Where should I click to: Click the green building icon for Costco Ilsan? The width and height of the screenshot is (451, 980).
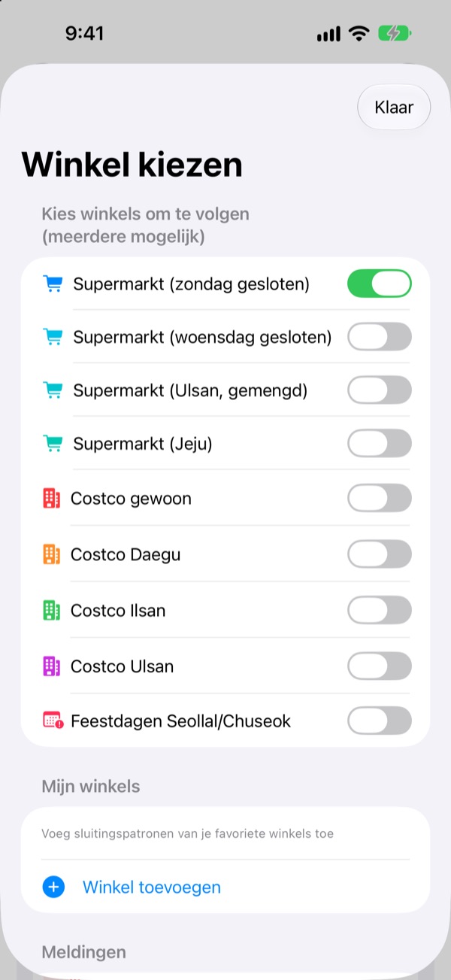point(51,610)
